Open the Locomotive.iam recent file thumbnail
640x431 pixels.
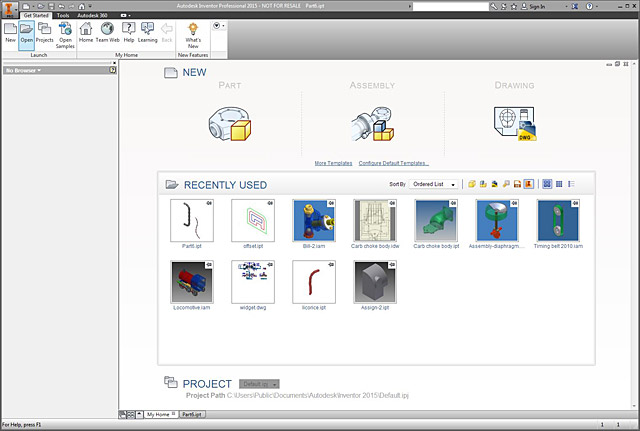(x=192, y=282)
